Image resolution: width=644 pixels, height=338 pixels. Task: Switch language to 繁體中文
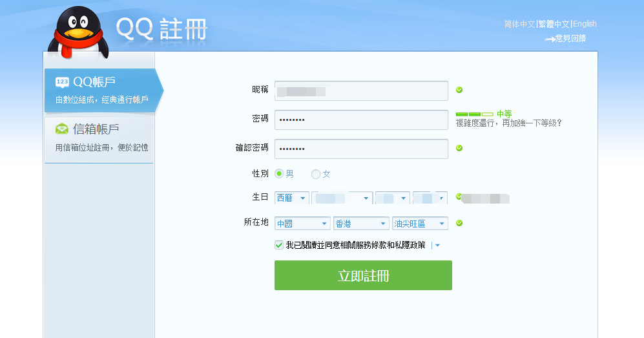coord(554,24)
